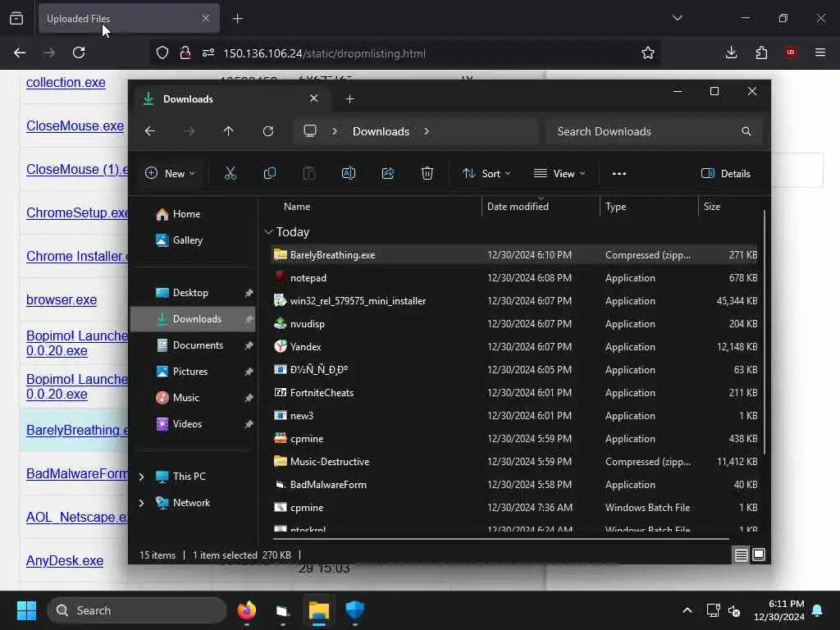Click chevron after Downloads in address bar
Screen dimensions: 840x630
(x=427, y=131)
